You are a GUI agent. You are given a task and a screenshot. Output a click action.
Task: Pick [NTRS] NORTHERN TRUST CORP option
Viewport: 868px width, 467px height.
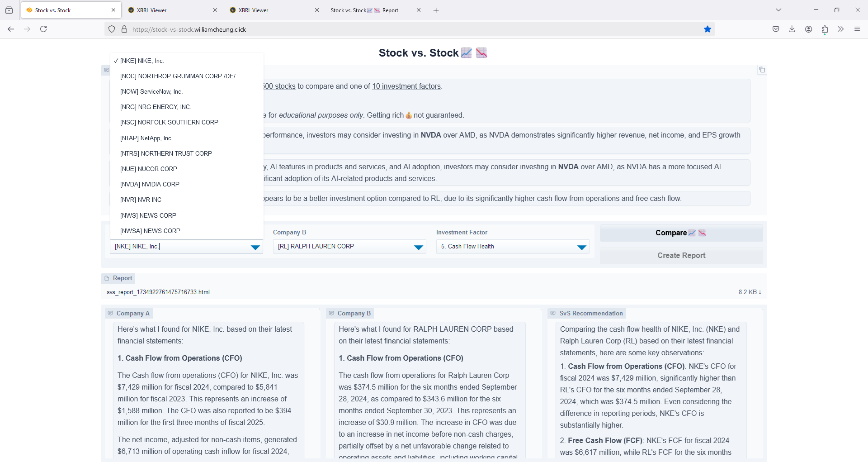(x=187, y=153)
